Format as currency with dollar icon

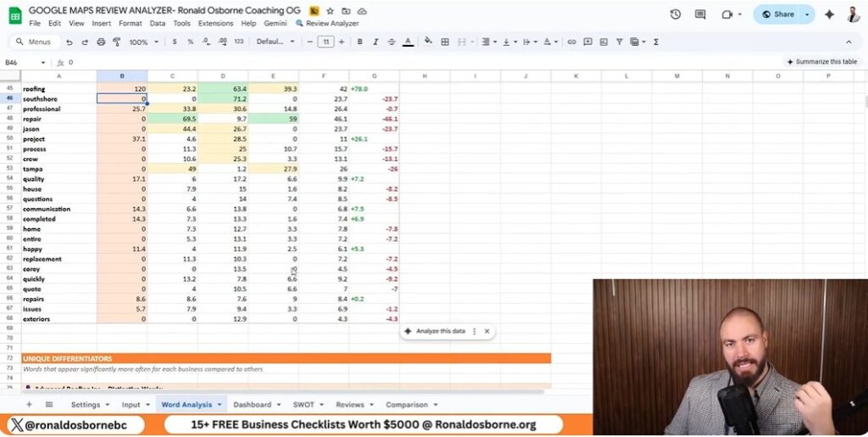(x=175, y=42)
